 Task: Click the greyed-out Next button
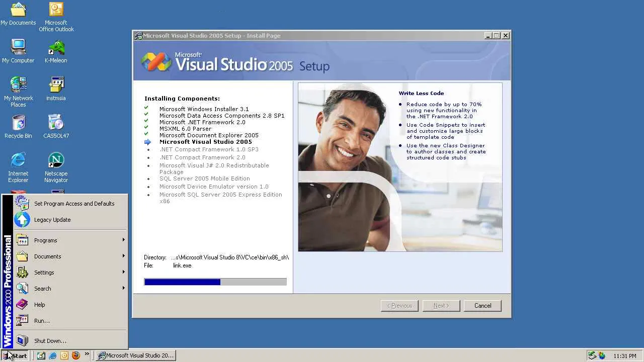click(441, 306)
